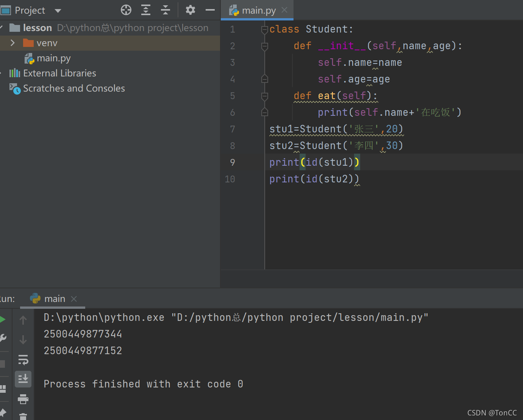The image size is (523, 420).
Task: Collapse the __init__ method fold marker
Action: [x=265, y=46]
